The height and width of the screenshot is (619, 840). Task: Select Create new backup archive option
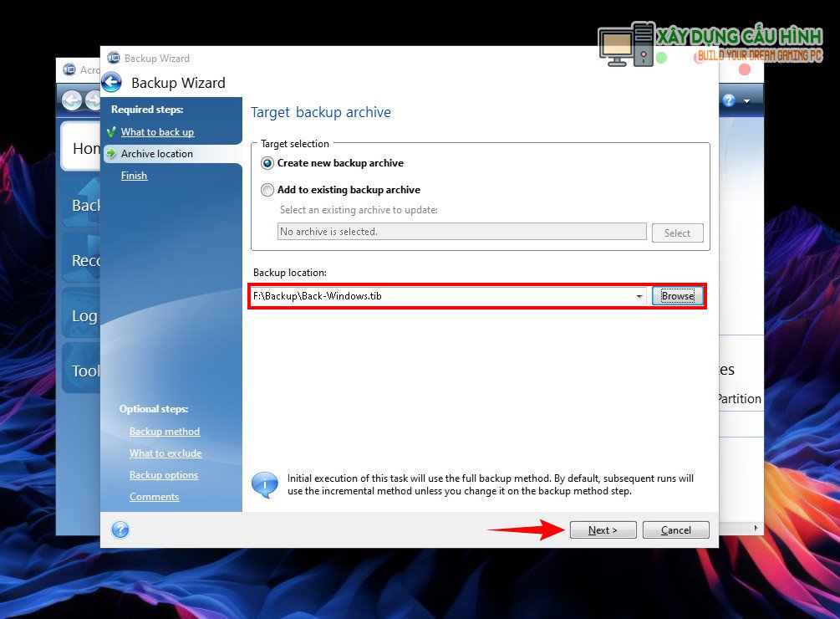267,163
